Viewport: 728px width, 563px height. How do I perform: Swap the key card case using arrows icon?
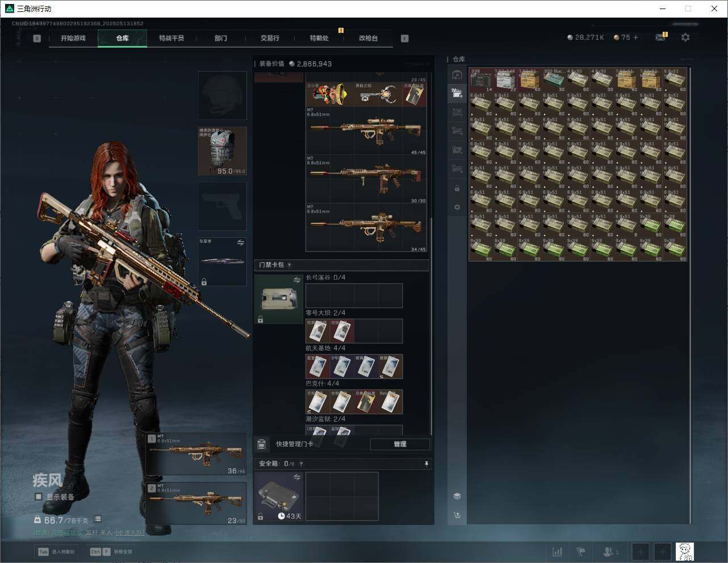[296, 280]
